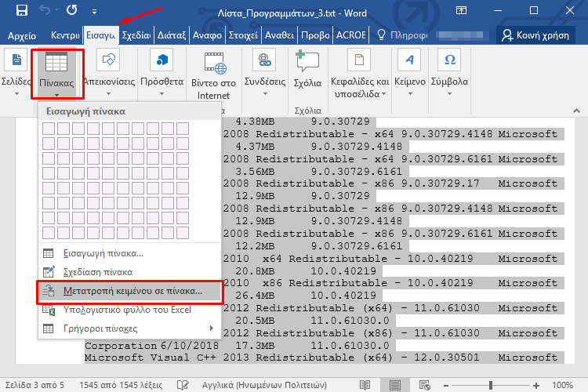Click Corporation 6/10/2018 line in document
The width and height of the screenshot is (588, 392).
[x=151, y=346]
